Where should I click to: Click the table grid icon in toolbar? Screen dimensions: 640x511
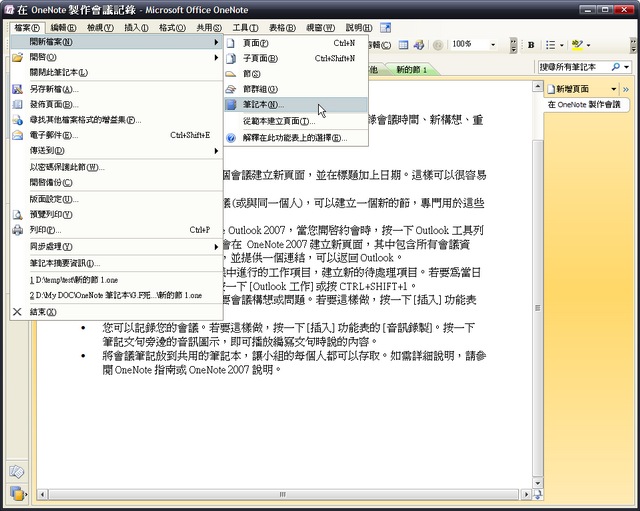point(403,45)
